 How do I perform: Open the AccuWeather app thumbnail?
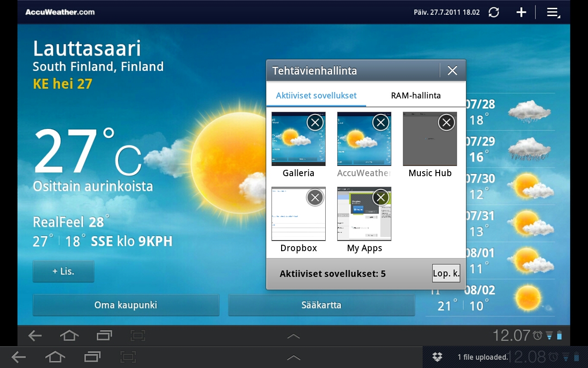click(364, 139)
